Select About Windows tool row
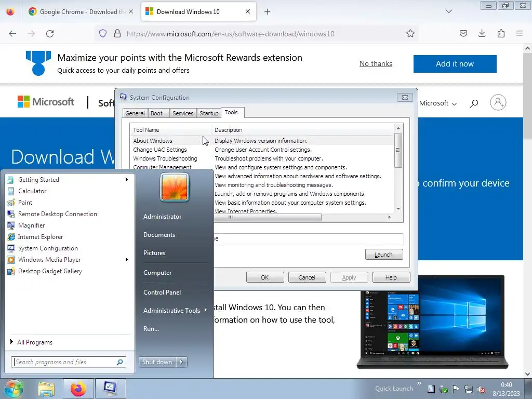The width and height of the screenshot is (532, 399). click(262, 141)
